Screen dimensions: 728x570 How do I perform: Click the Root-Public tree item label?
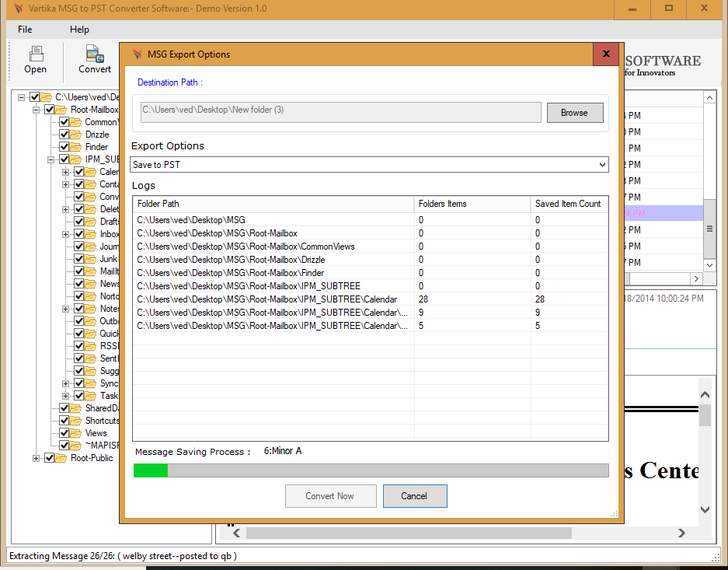pos(92,458)
